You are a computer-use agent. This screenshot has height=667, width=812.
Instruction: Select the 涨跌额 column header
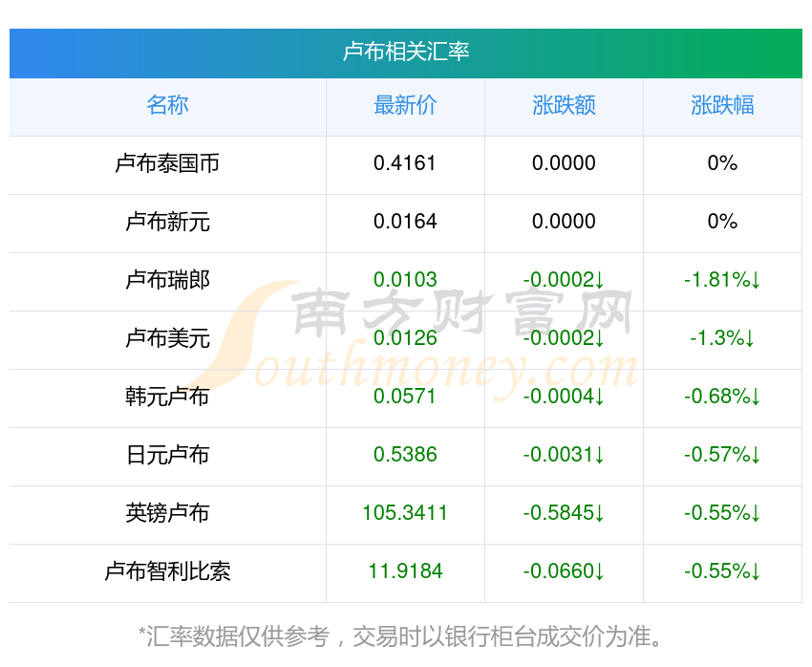pyautogui.click(x=564, y=105)
